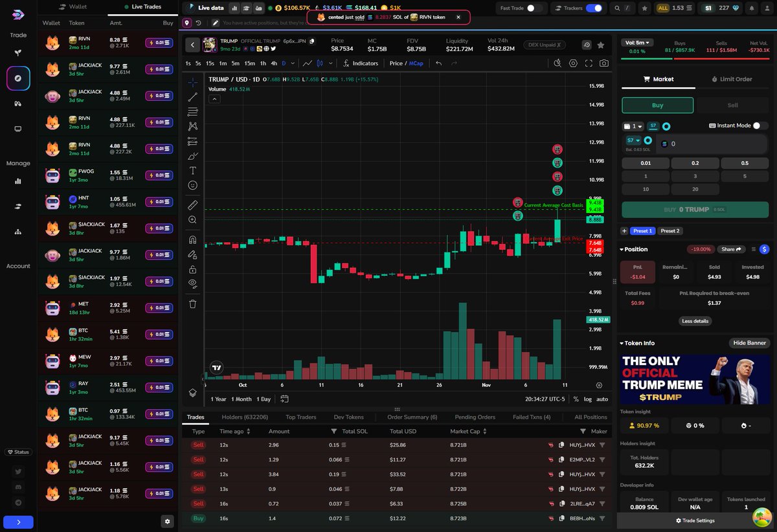Toggle the magnet snap mode
This screenshot has width=777, height=532.
[x=192, y=239]
